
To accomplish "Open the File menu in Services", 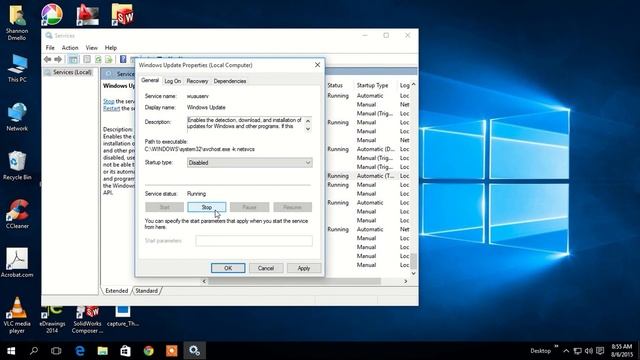I will (x=50, y=48).
